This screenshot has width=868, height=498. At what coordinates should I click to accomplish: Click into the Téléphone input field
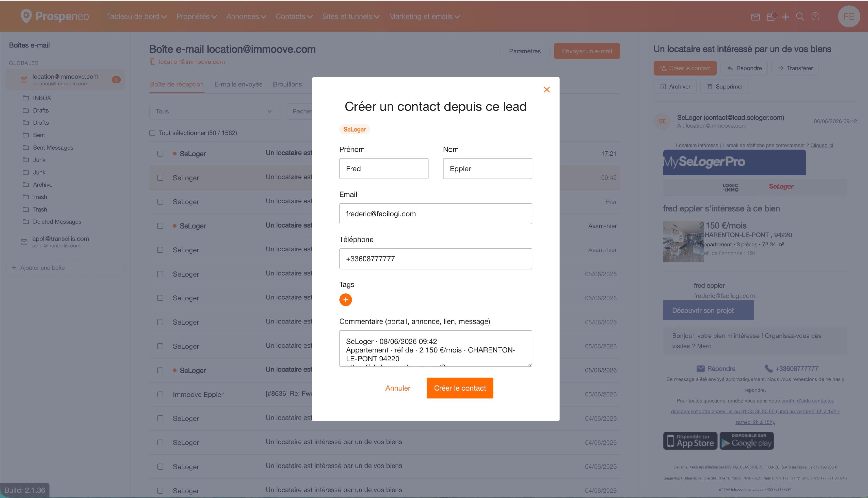click(435, 259)
